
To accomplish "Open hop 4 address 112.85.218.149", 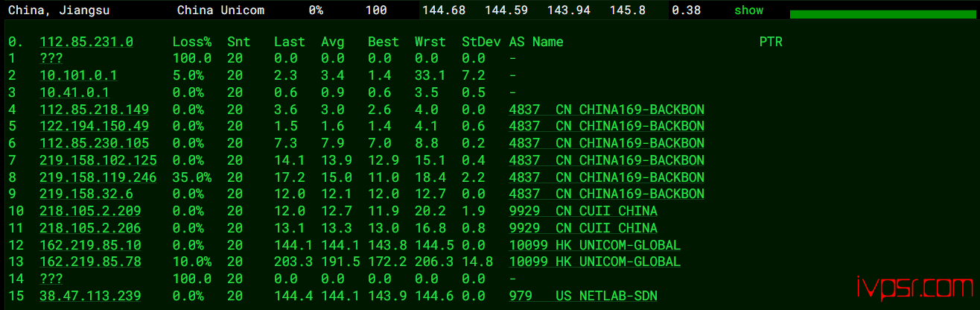I will (x=95, y=110).
